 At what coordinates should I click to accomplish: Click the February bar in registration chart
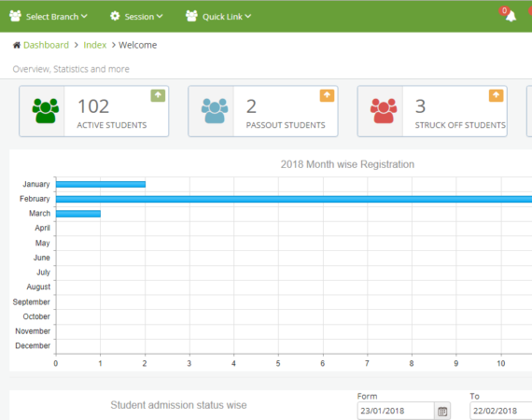pyautogui.click(x=294, y=199)
